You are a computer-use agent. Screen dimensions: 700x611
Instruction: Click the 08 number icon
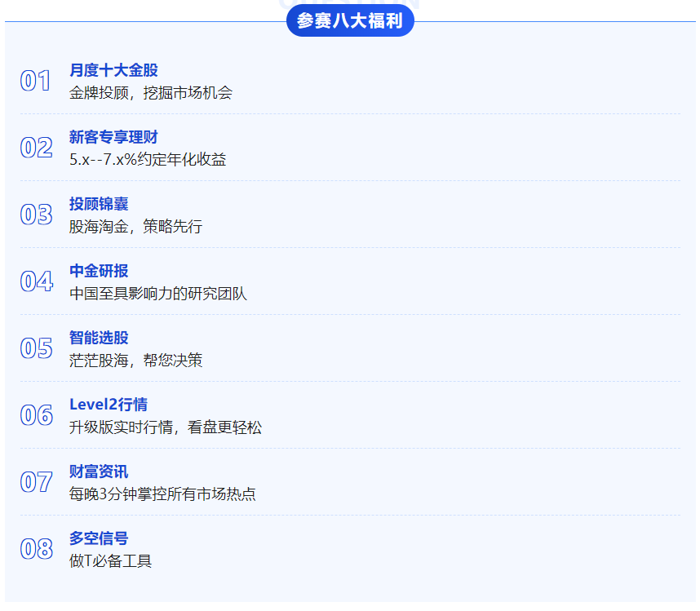coord(36,549)
